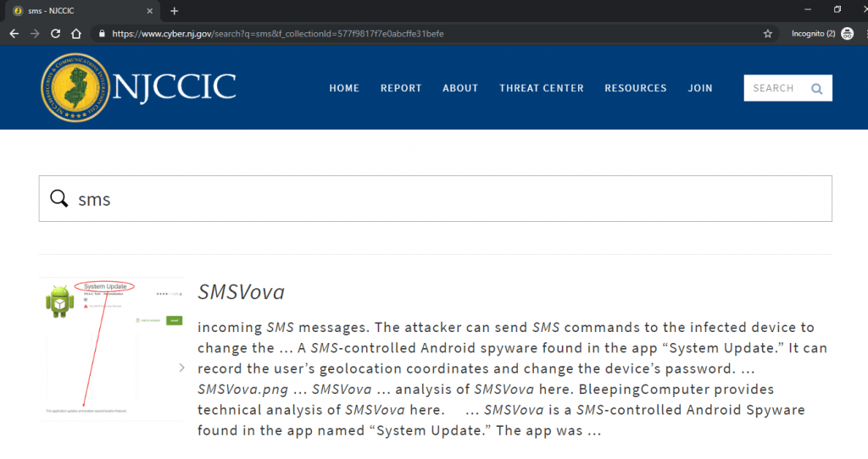Open the SMSVova System Update thumbnail
This screenshot has width=868, height=459.
click(111, 348)
